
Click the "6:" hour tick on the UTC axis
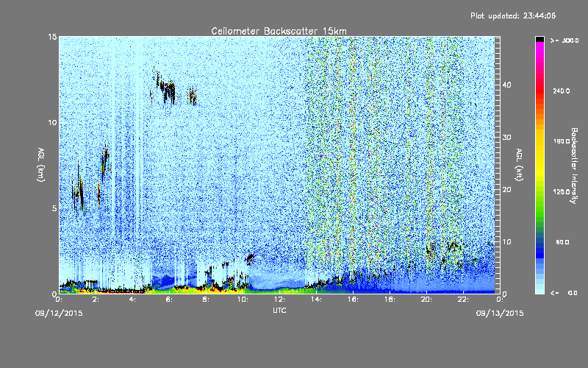tap(170, 300)
